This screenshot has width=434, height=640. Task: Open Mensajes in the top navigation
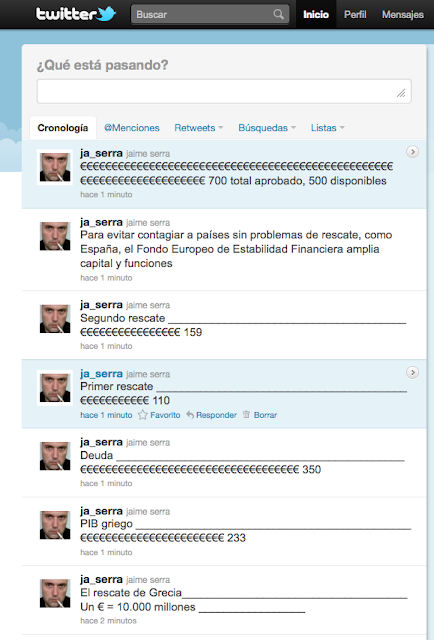(x=403, y=14)
